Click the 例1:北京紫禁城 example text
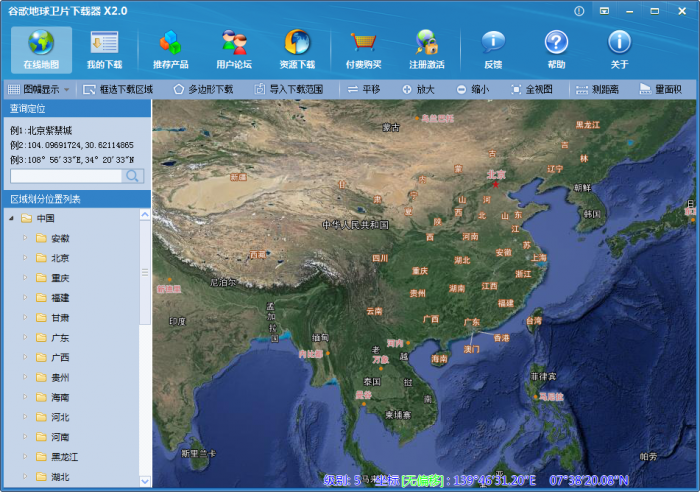 point(41,130)
